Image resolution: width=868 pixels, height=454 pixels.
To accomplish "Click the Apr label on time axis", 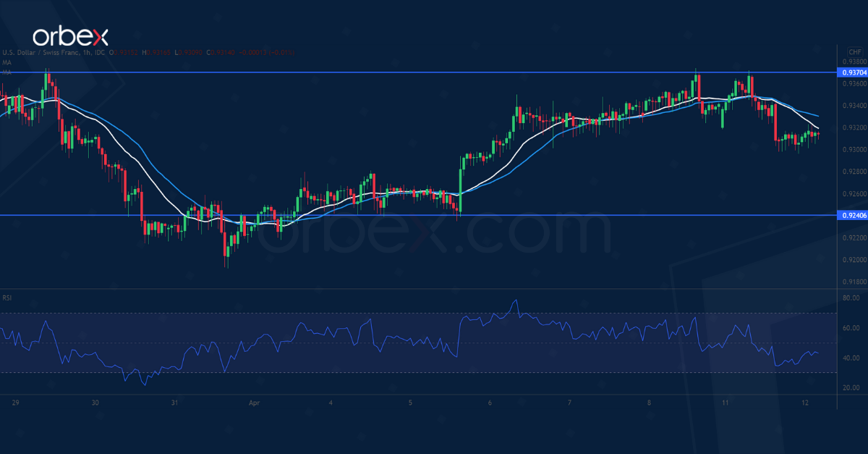I will (x=254, y=401).
